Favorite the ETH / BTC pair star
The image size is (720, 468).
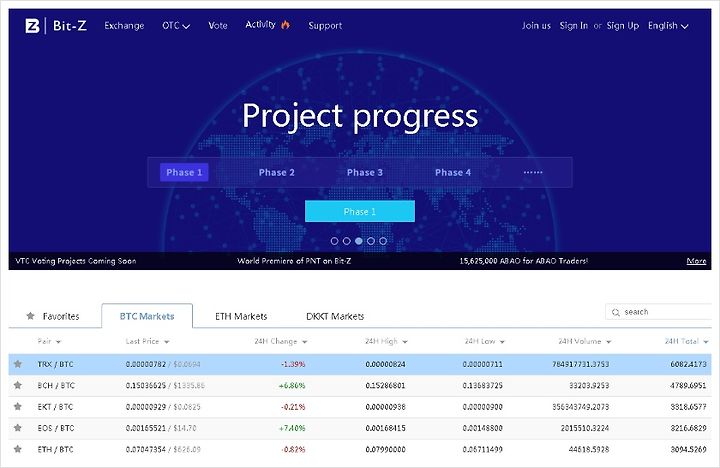point(17,449)
